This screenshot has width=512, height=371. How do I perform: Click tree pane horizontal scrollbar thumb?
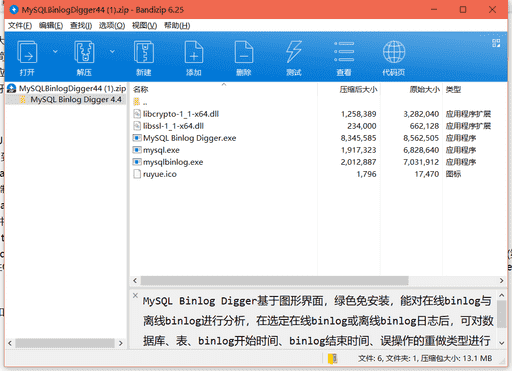65,343
